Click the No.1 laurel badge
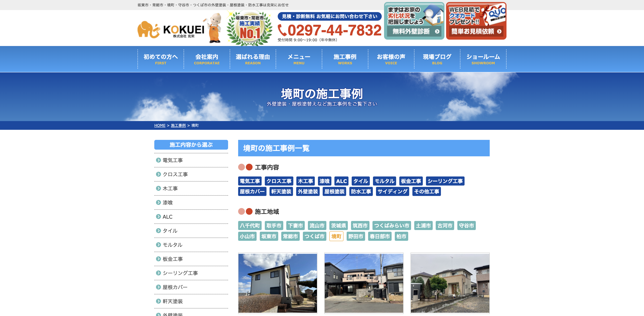 [x=250, y=28]
